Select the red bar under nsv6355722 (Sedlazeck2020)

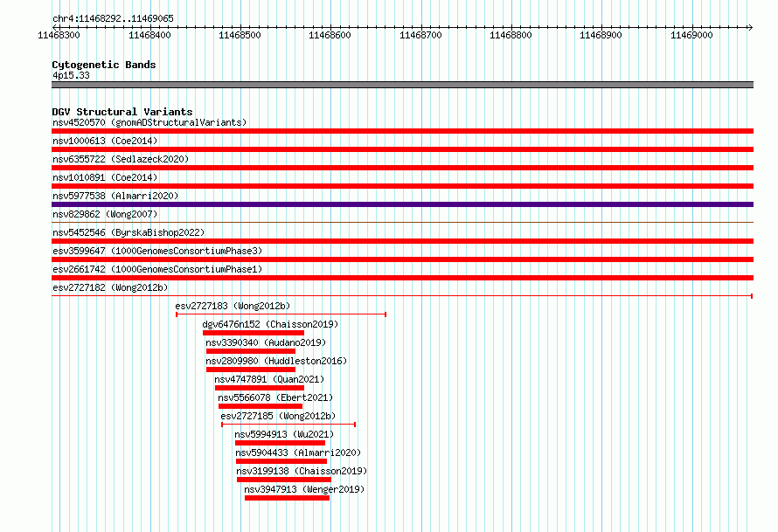pyautogui.click(x=402, y=168)
